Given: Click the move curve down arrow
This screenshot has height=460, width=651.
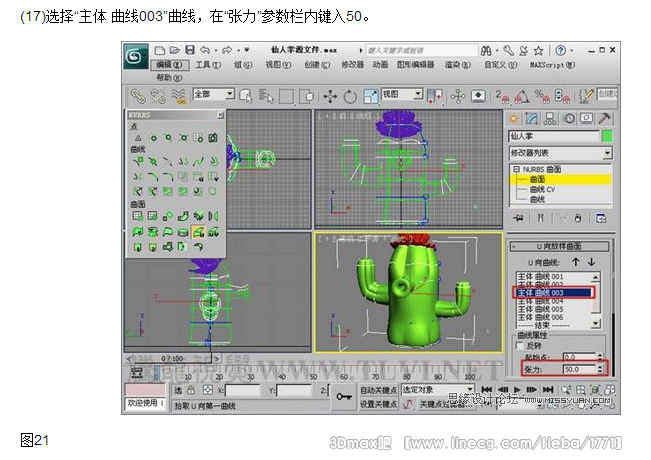Looking at the screenshot, I should (592, 262).
